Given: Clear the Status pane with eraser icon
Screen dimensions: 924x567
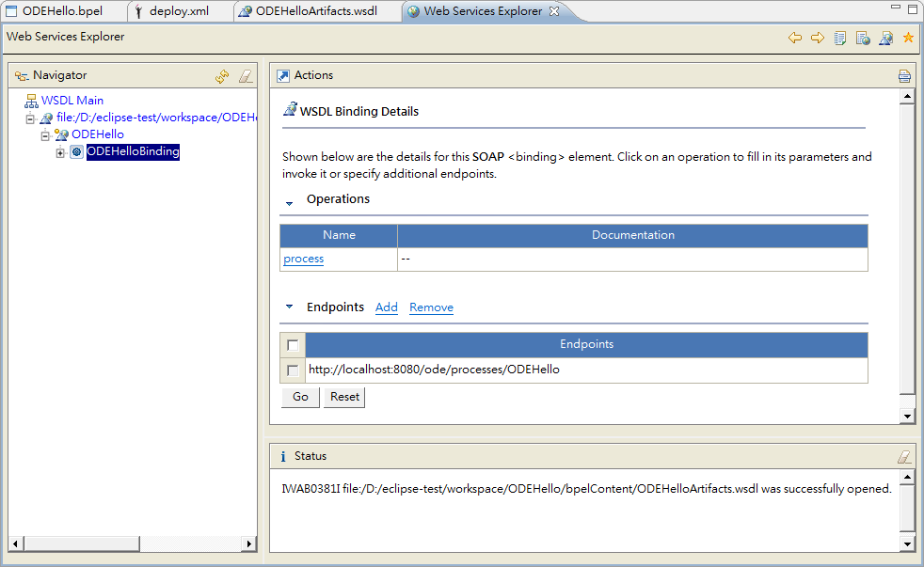Looking at the screenshot, I should (904, 456).
